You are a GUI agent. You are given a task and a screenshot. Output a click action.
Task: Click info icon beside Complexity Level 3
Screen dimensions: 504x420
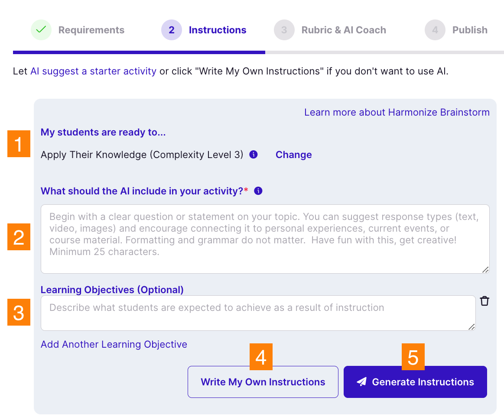coord(254,155)
